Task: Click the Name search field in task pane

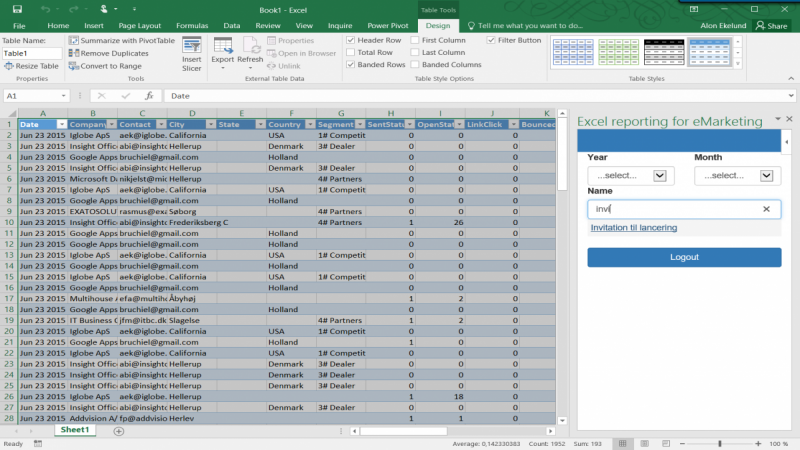Action: [684, 209]
